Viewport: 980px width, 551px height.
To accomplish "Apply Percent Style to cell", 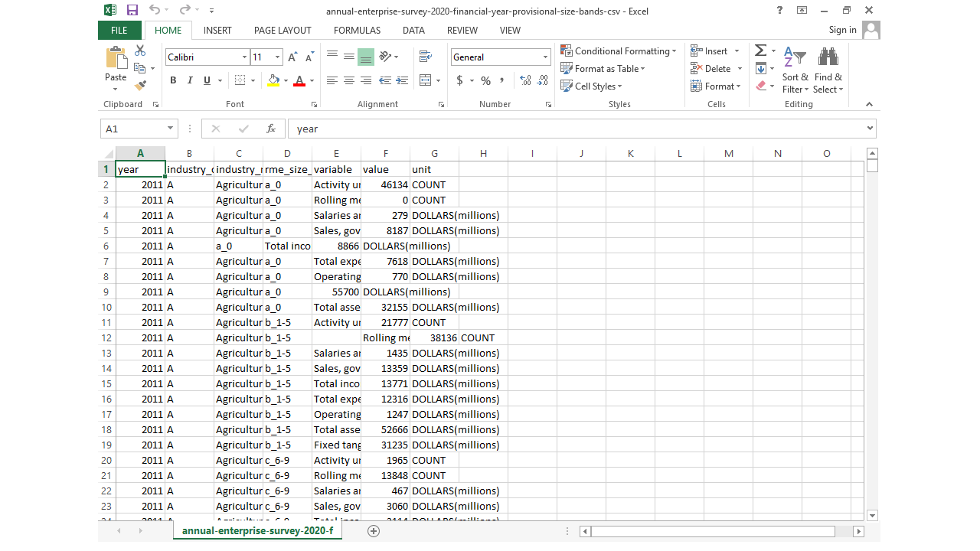I will 485,80.
